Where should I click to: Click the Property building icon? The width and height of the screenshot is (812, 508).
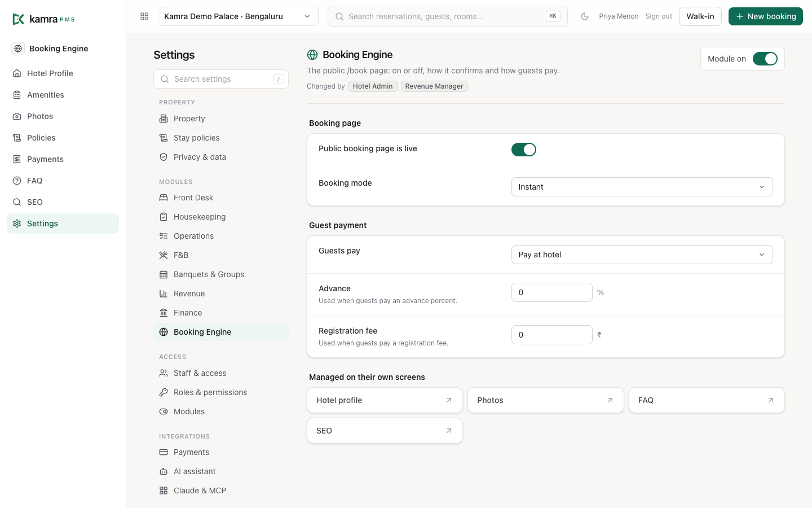click(x=164, y=119)
